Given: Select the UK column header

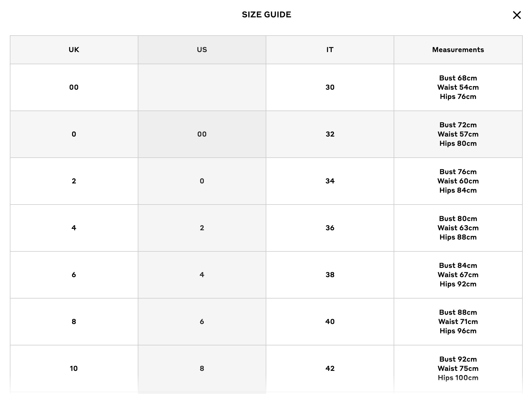Looking at the screenshot, I should coord(74,50).
